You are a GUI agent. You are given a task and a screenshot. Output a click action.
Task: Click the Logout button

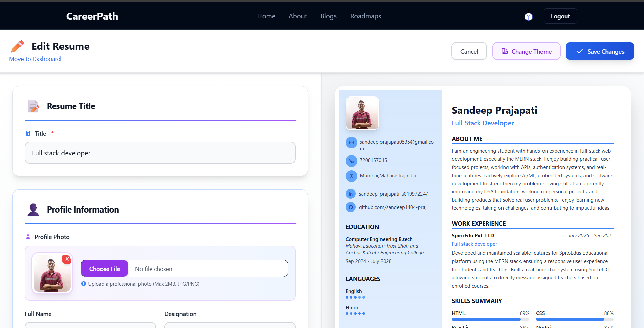(x=560, y=16)
